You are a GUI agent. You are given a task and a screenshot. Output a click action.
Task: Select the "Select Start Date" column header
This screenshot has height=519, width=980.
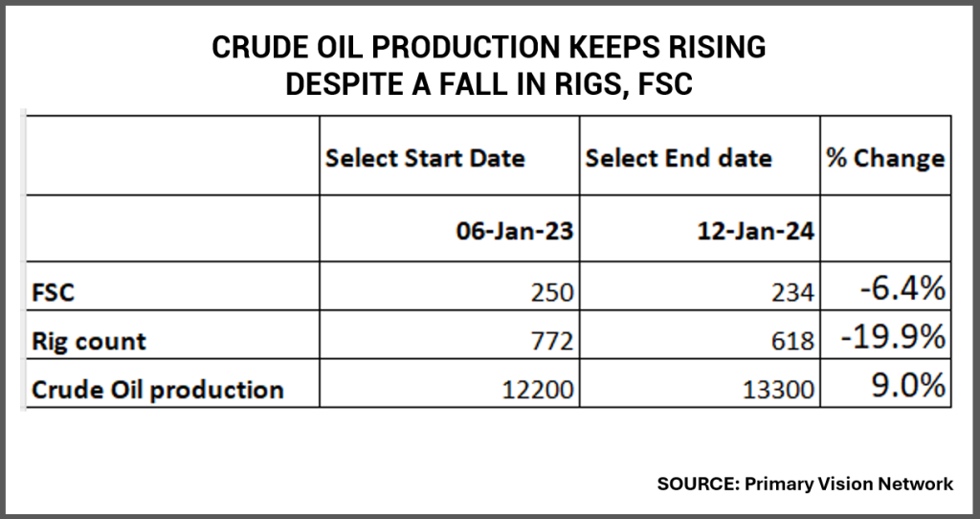pos(425,158)
